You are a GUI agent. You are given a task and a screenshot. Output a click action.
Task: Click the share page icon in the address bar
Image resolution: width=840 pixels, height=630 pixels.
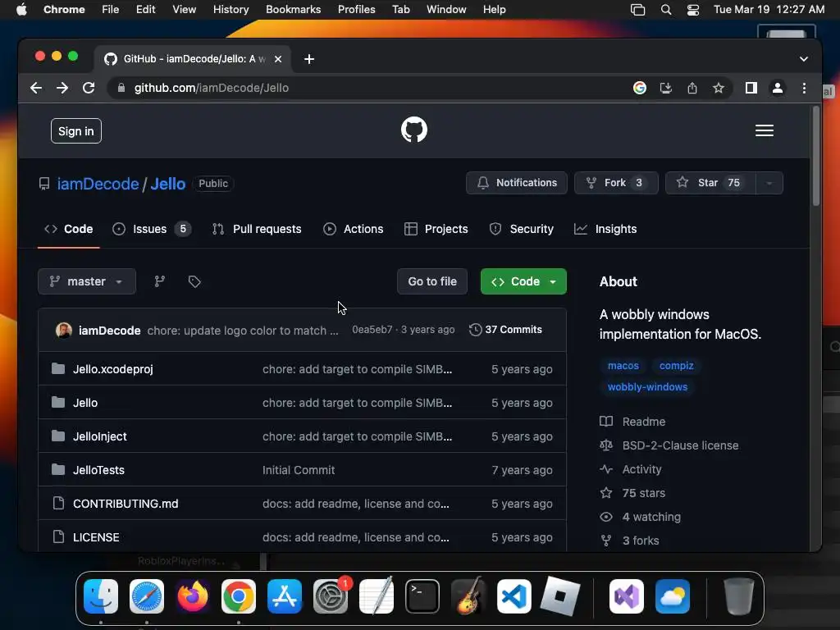[692, 88]
